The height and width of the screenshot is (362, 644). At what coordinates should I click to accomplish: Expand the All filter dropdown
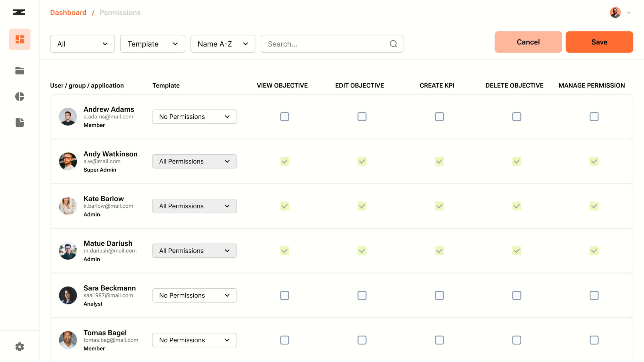point(82,44)
